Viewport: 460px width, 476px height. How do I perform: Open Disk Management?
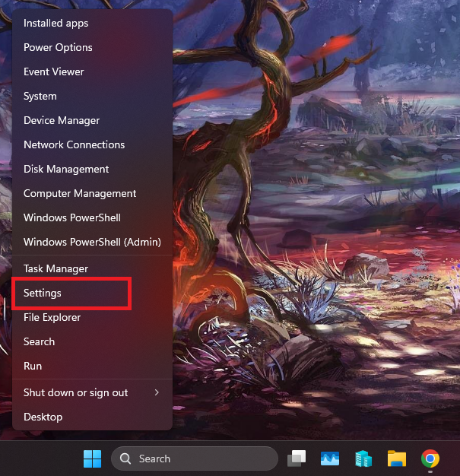tap(66, 169)
